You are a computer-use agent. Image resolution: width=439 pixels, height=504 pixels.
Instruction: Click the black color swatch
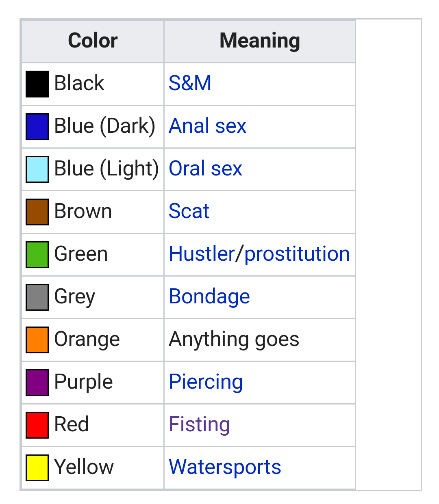(37, 84)
